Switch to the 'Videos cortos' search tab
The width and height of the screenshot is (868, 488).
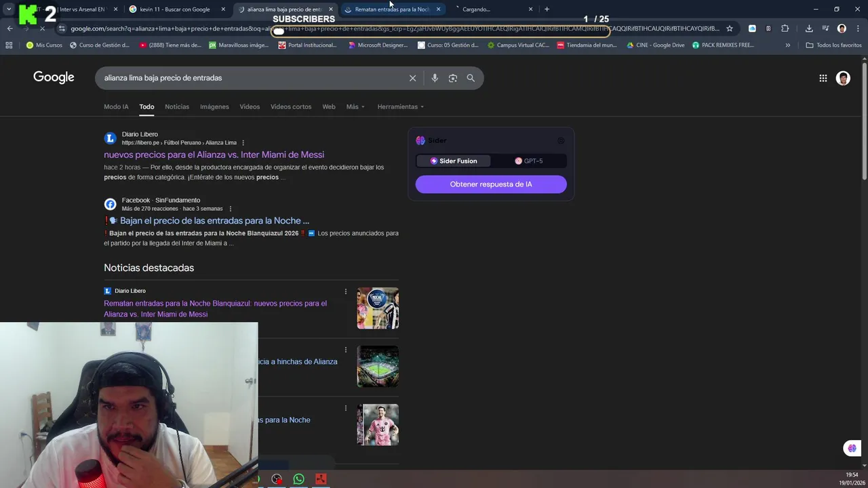(x=291, y=106)
